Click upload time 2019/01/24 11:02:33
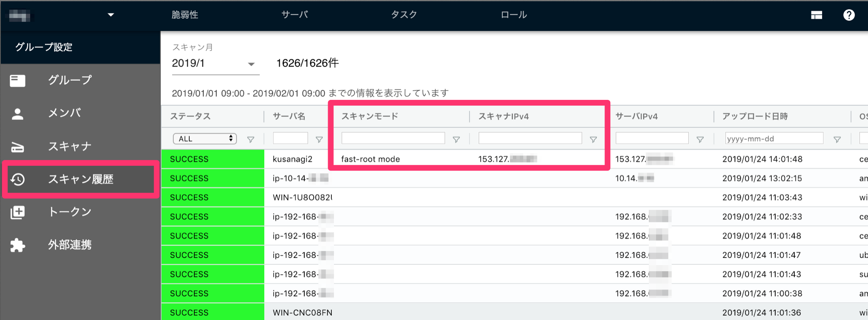 (x=762, y=217)
